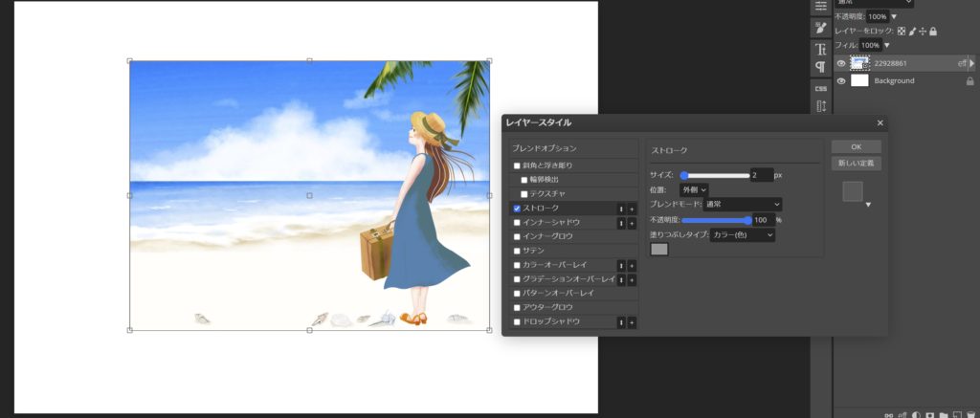Viewport: 980px width, 418px height.
Task: Click lock transparent pixels checkerboard icon
Action: coord(901,31)
